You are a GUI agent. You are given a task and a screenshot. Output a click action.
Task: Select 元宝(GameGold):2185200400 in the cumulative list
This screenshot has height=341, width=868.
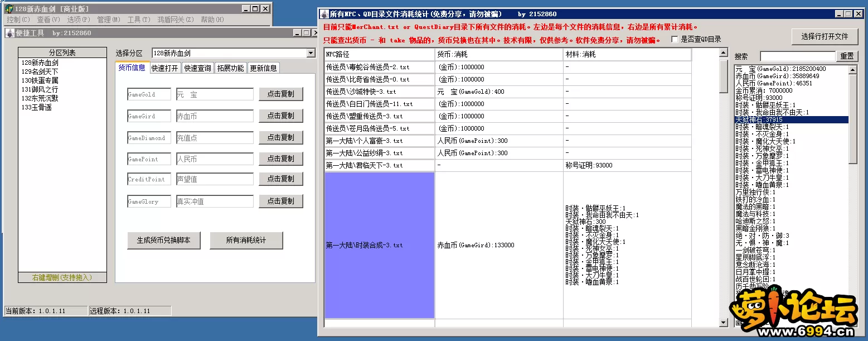[792, 69]
